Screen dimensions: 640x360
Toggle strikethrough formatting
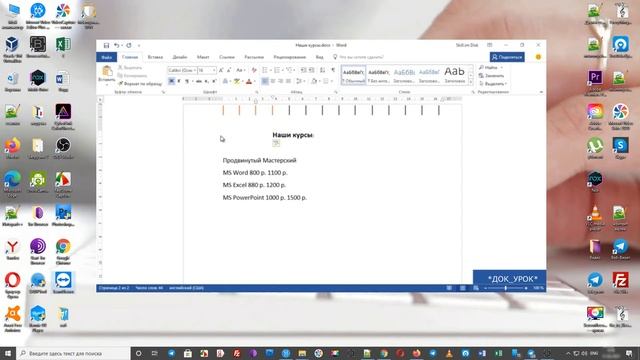click(x=199, y=81)
